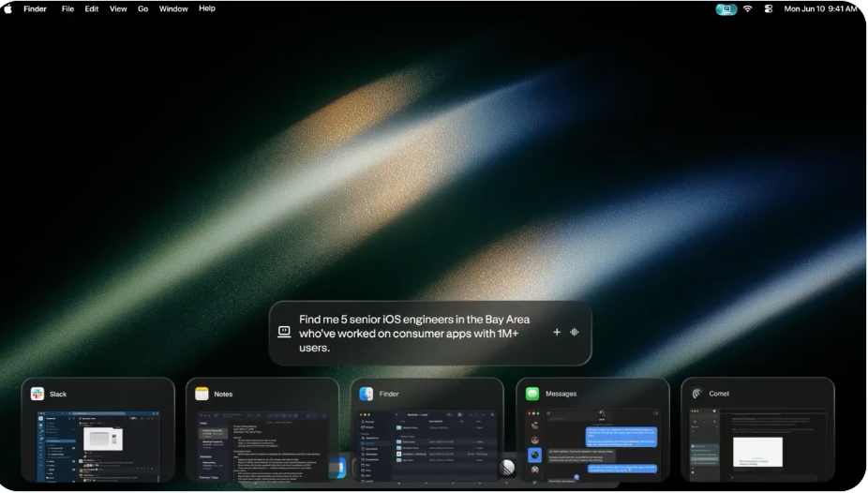Open the Go menu

coord(143,8)
